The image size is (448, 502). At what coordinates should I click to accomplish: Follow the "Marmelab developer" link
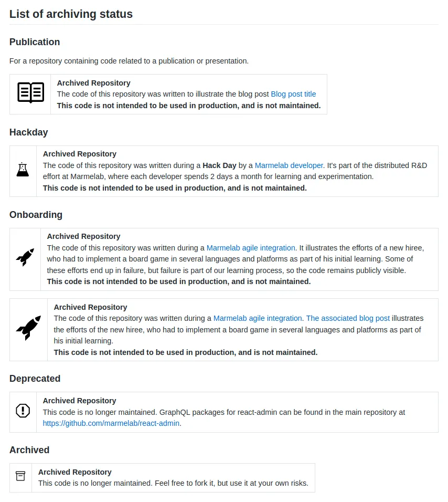289,165
